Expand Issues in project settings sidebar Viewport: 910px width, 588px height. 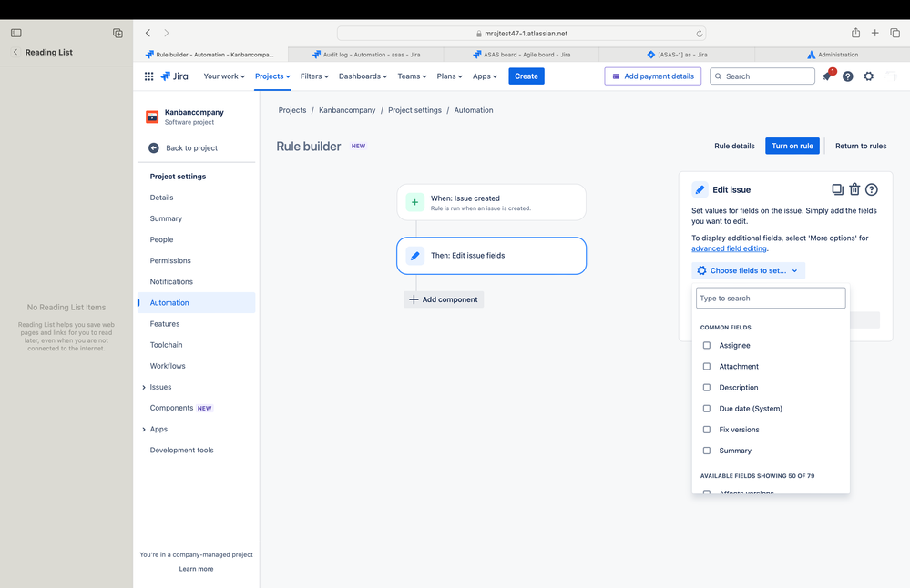tap(144, 388)
